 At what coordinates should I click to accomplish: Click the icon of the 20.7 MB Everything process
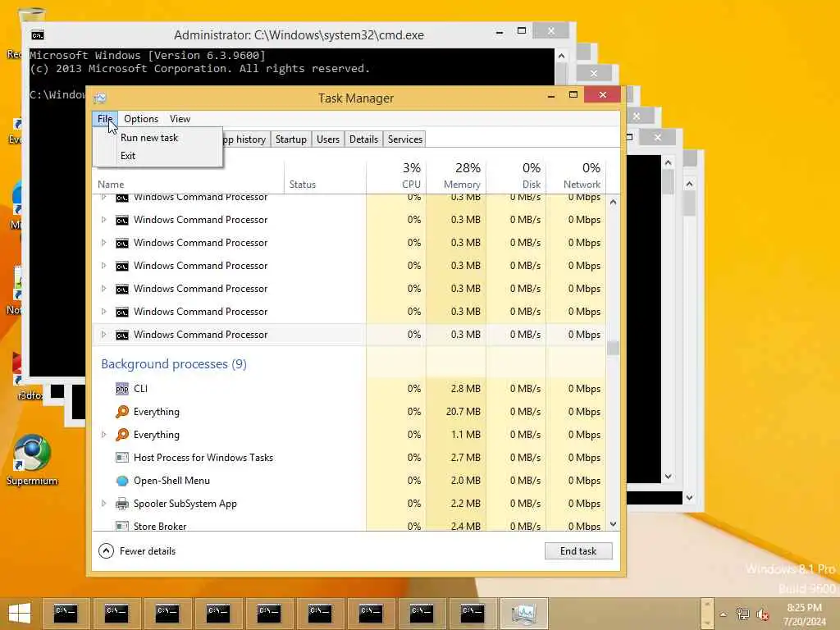click(x=122, y=412)
